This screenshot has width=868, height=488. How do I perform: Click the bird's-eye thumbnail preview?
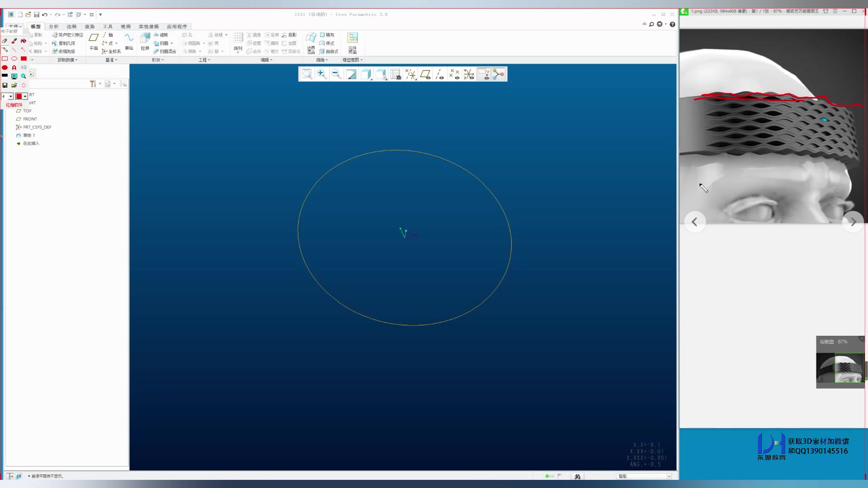pyautogui.click(x=840, y=368)
